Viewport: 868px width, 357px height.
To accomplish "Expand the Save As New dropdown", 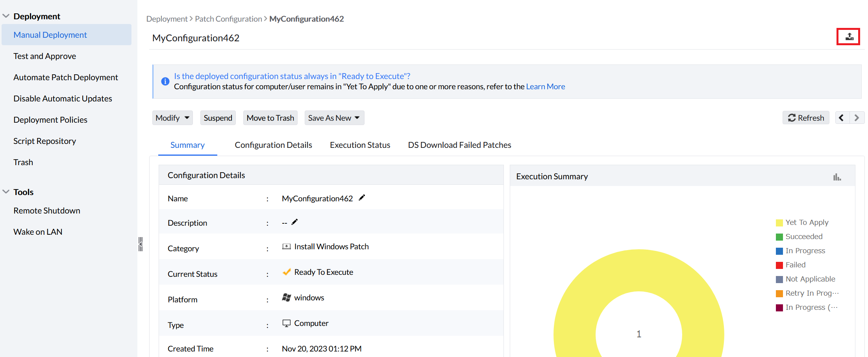I will point(334,118).
